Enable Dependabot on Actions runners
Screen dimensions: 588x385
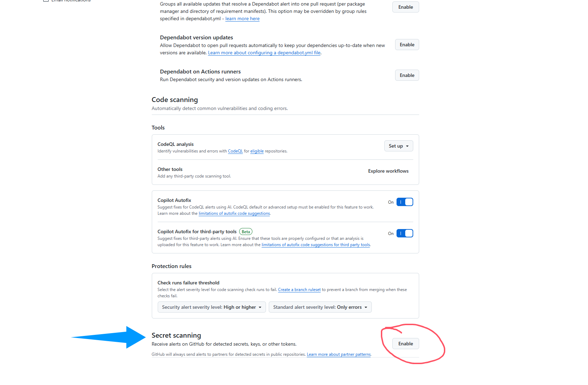point(407,75)
